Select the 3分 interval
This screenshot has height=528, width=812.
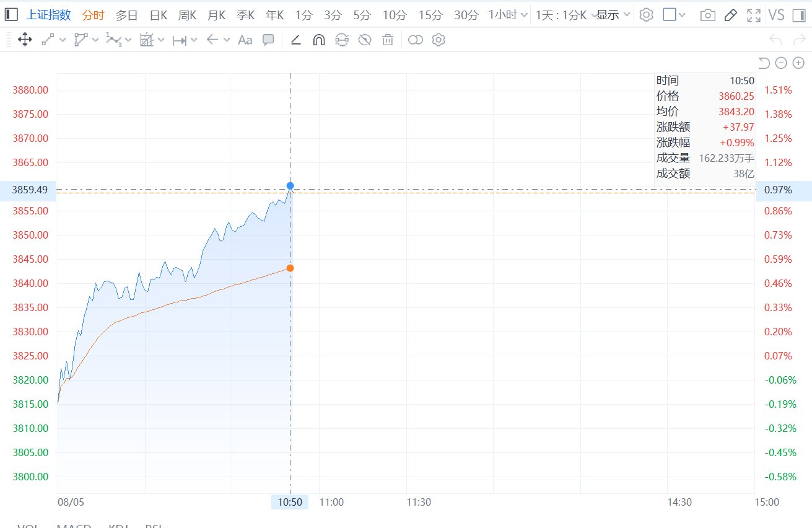[333, 15]
